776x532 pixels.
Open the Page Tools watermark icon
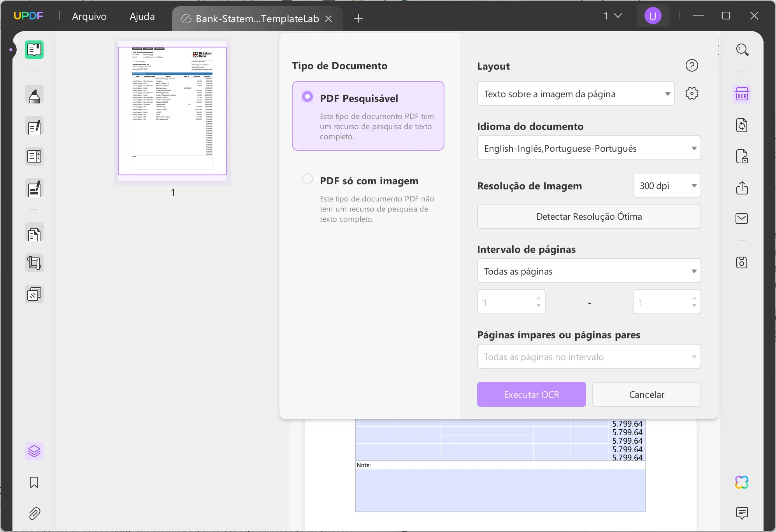click(x=34, y=294)
